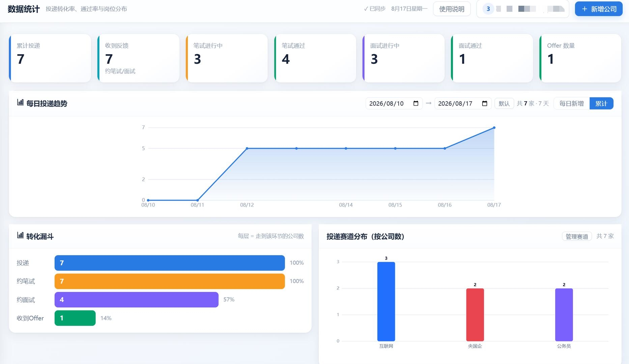Click the 08/11 data point on trend line
Image resolution: width=629 pixels, height=364 pixels.
[x=198, y=200]
